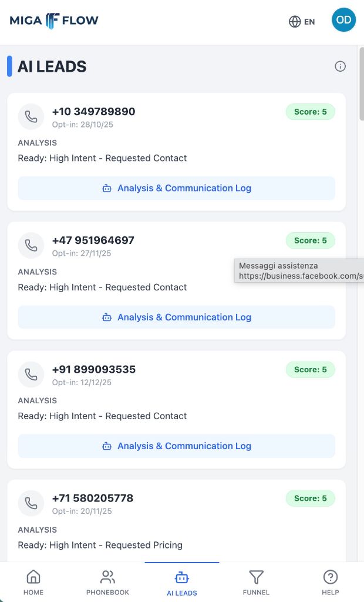364x602 pixels.
Task: Select the AI Leads tab
Action: [182, 583]
